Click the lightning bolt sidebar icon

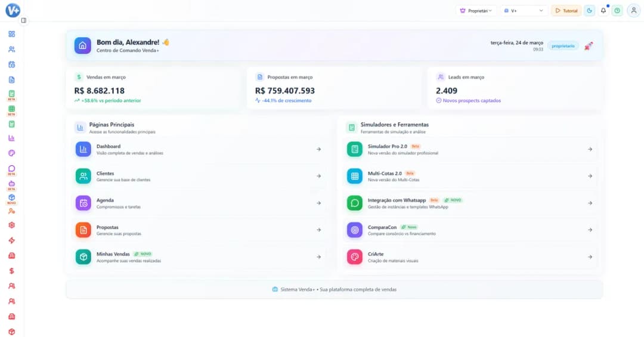[x=11, y=240]
